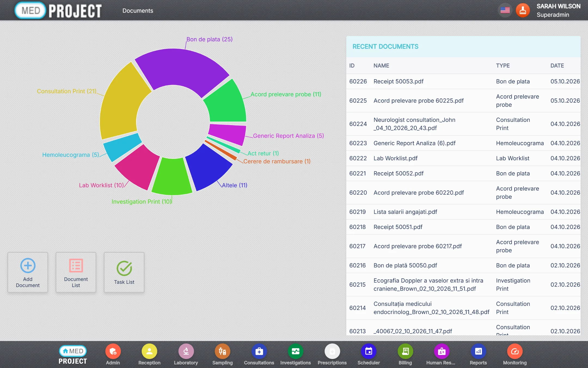Open Bon de plată 50050.pdf
This screenshot has width=588, height=368.
click(x=463, y=265)
